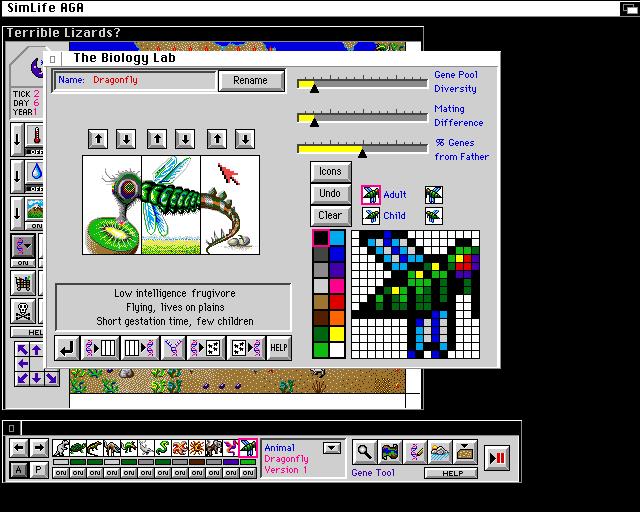
Task: Click the water drop icon in left panel
Action: (x=35, y=172)
